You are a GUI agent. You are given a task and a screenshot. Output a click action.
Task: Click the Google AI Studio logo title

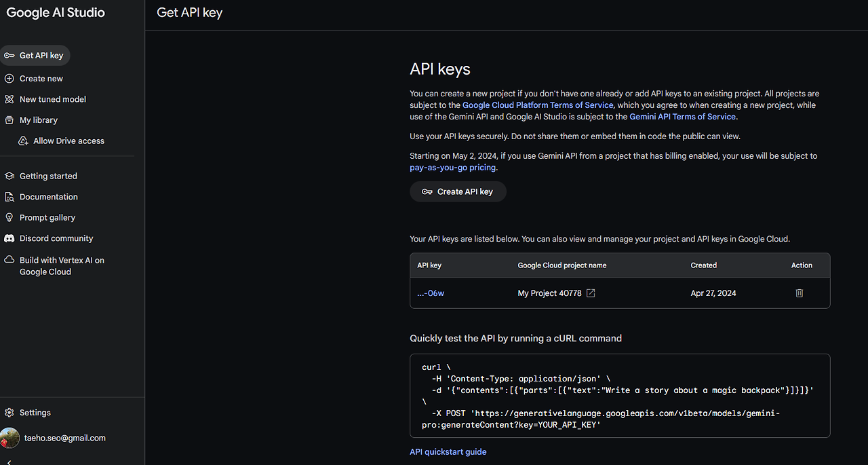pos(56,12)
